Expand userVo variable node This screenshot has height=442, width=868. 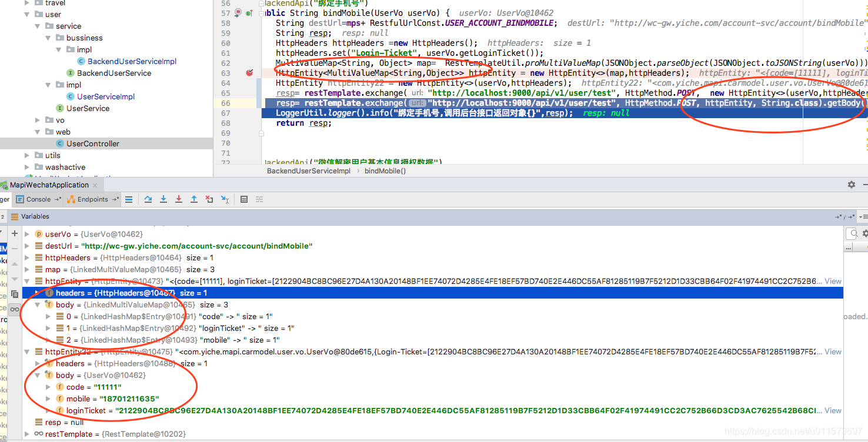[27, 234]
